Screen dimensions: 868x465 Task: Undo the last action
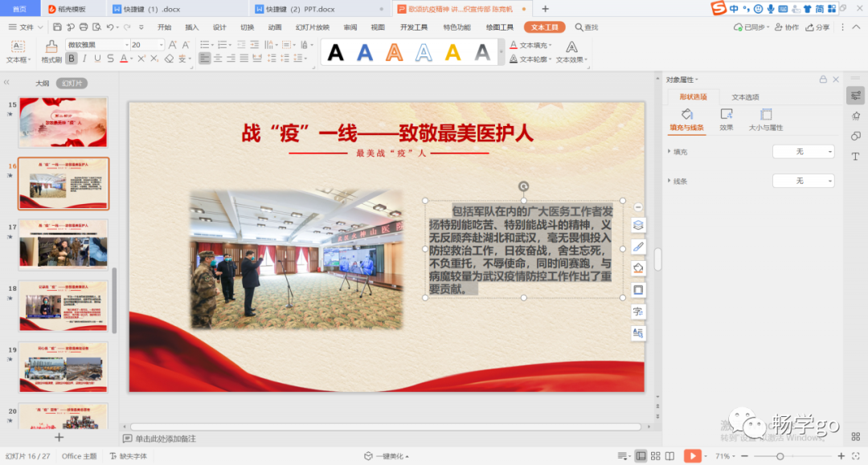point(110,27)
